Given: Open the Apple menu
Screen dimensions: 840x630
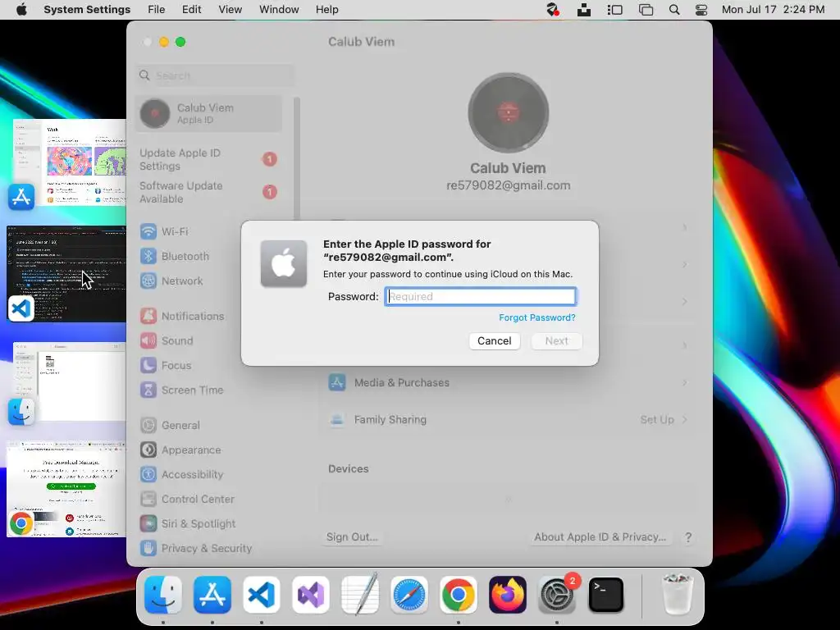Looking at the screenshot, I should coord(21,10).
